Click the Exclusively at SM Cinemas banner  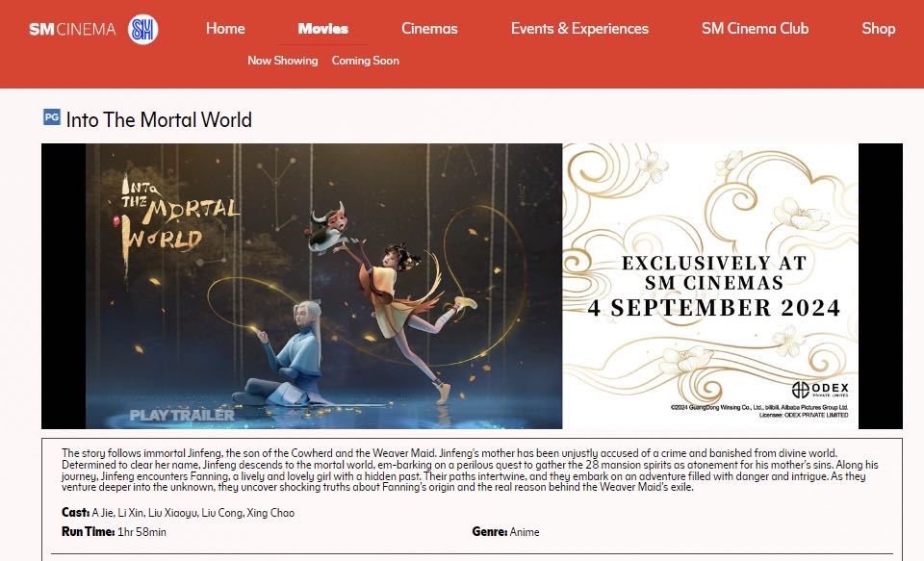tap(710, 286)
